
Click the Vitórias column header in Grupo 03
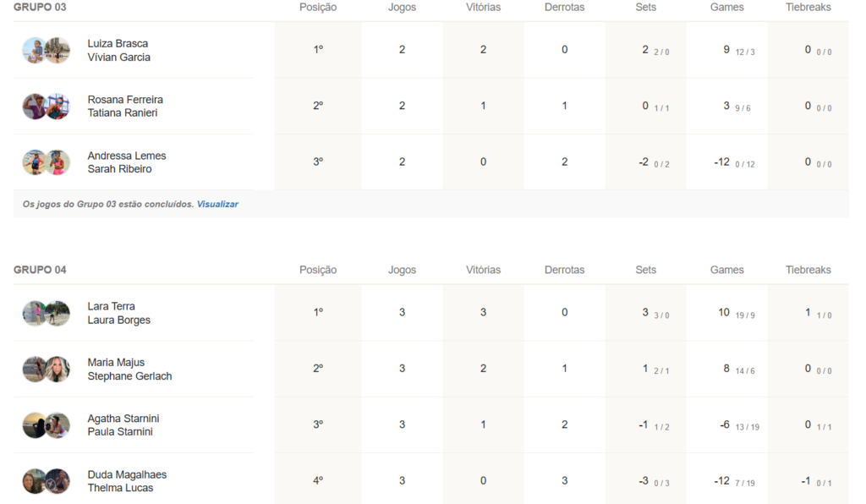coord(483,8)
